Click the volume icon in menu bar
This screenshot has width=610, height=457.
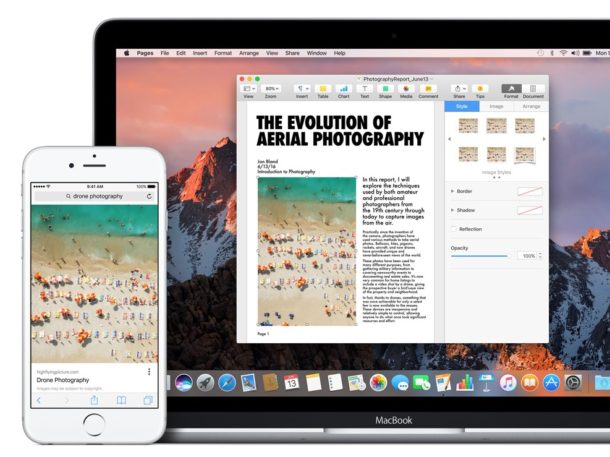pyautogui.click(x=575, y=53)
